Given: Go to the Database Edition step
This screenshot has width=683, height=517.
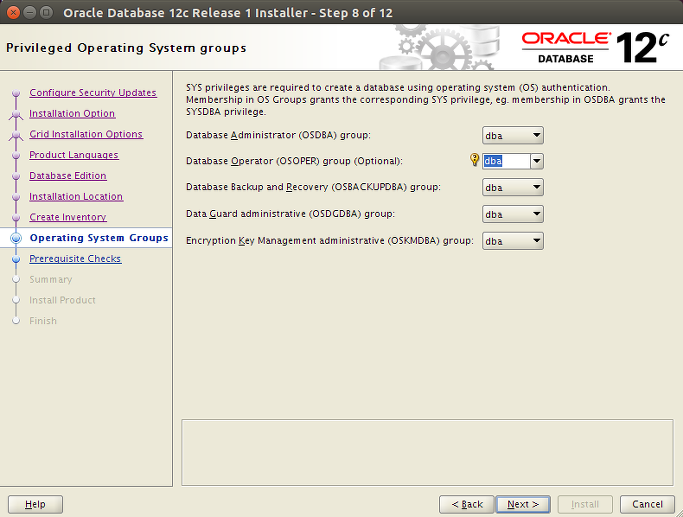Looking at the screenshot, I should (68, 176).
